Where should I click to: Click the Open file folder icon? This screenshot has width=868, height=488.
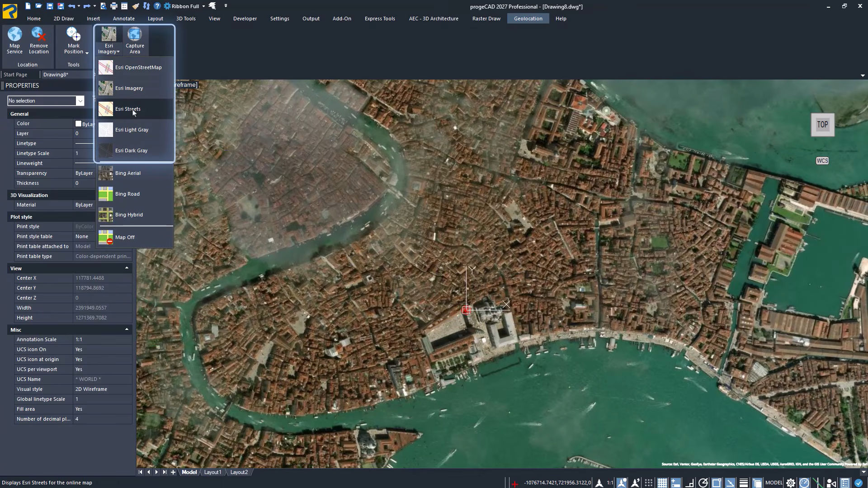(39, 6)
